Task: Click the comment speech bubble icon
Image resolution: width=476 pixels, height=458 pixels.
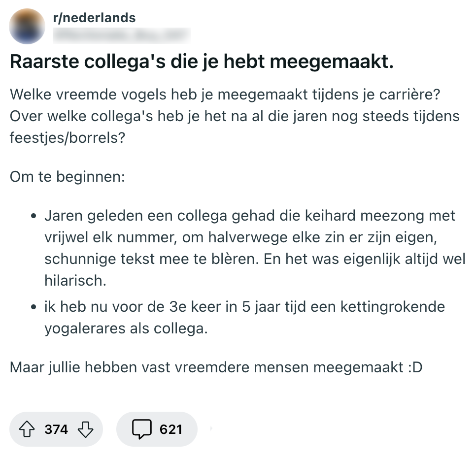Action: click(x=141, y=429)
